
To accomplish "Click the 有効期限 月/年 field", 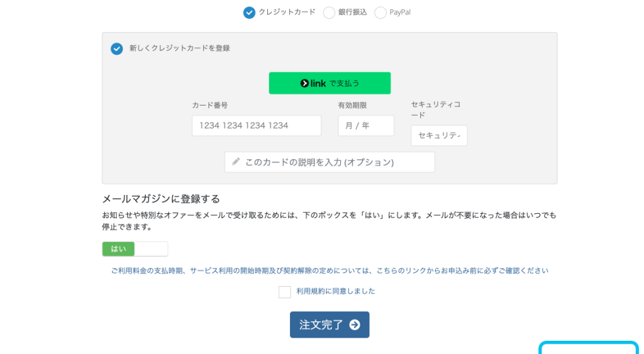I will pyautogui.click(x=366, y=126).
